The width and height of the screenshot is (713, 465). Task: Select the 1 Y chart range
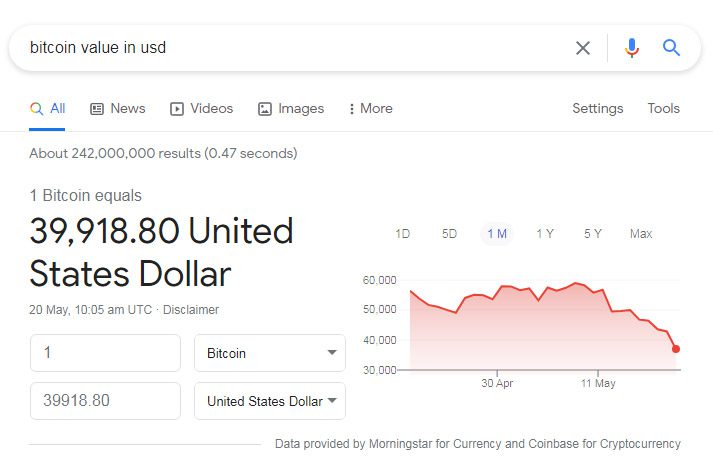(545, 234)
